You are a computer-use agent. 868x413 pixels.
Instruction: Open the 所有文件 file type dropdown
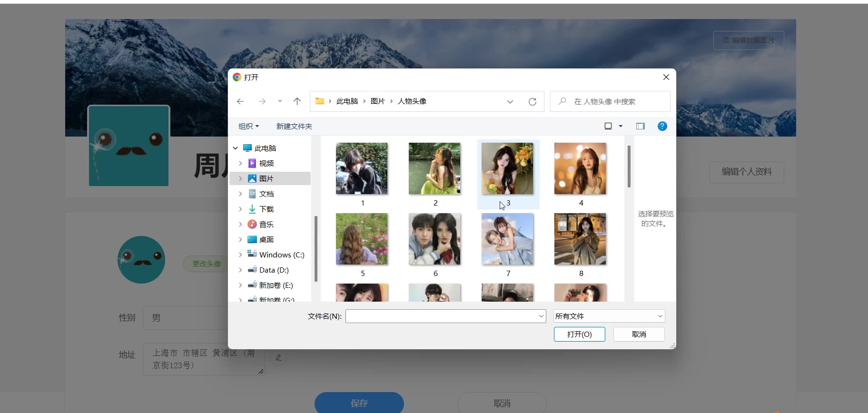coord(609,316)
